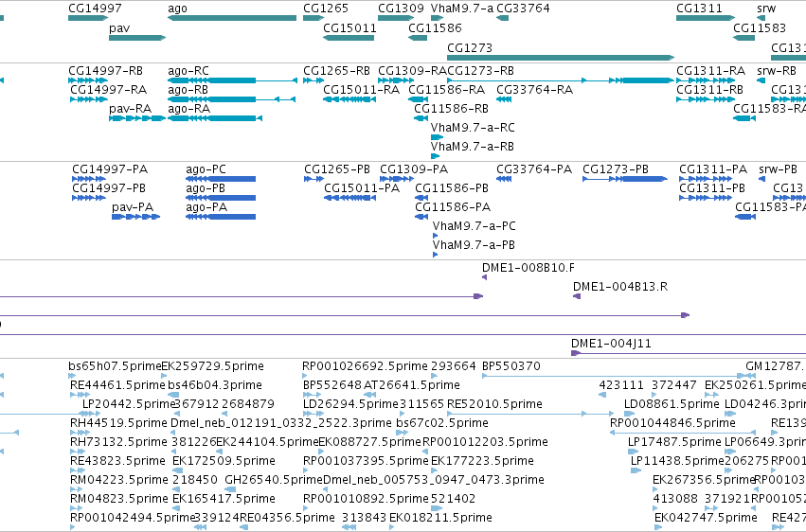Select the AT26641.5prime EST label
The image size is (806, 532).
click(411, 385)
